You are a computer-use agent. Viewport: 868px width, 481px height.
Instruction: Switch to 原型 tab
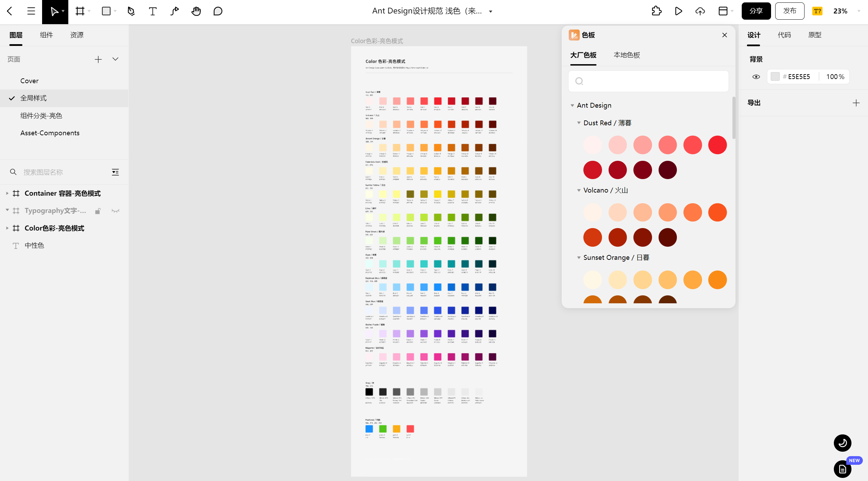click(x=815, y=35)
